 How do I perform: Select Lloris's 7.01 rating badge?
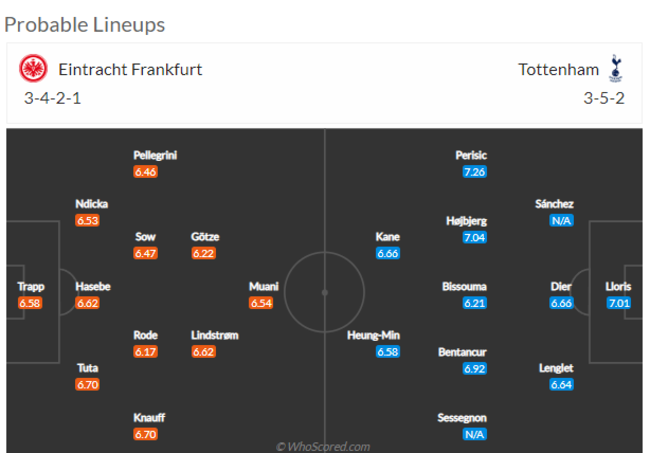tap(621, 303)
